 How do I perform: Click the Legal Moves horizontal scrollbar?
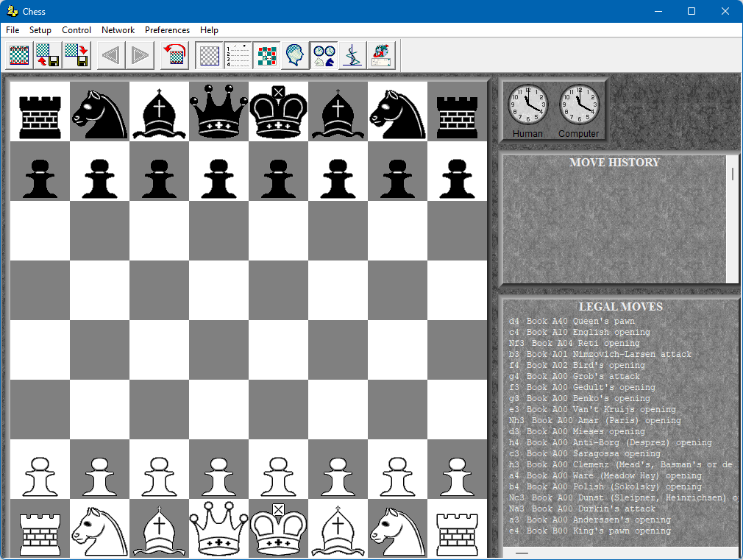tap(620, 553)
